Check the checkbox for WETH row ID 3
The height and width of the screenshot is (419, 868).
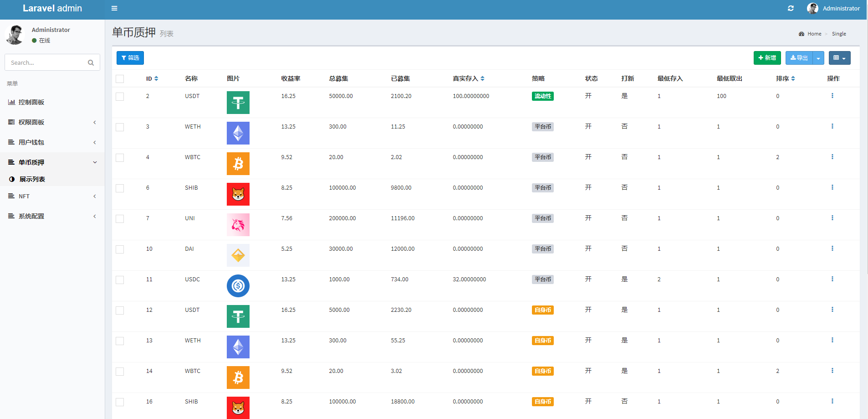(x=120, y=127)
